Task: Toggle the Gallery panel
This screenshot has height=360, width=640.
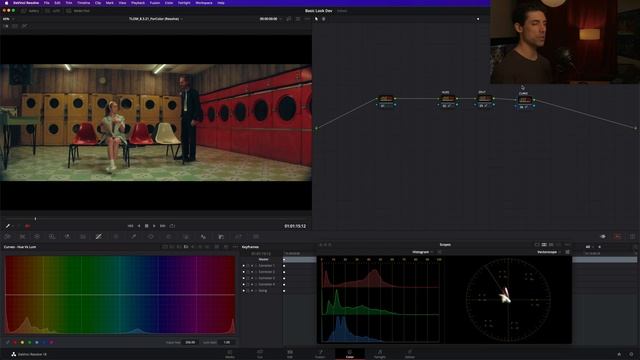Action: coord(31,11)
